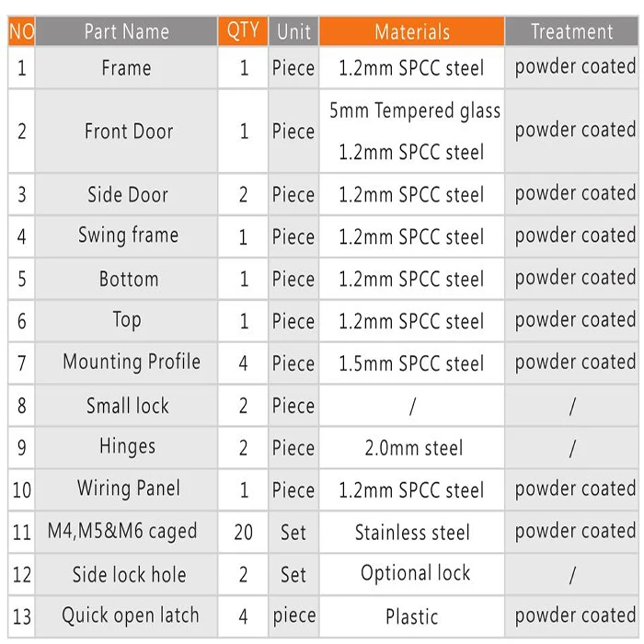This screenshot has width=644, height=644.
Task: Click the Frame part name cell
Action: click(127, 68)
